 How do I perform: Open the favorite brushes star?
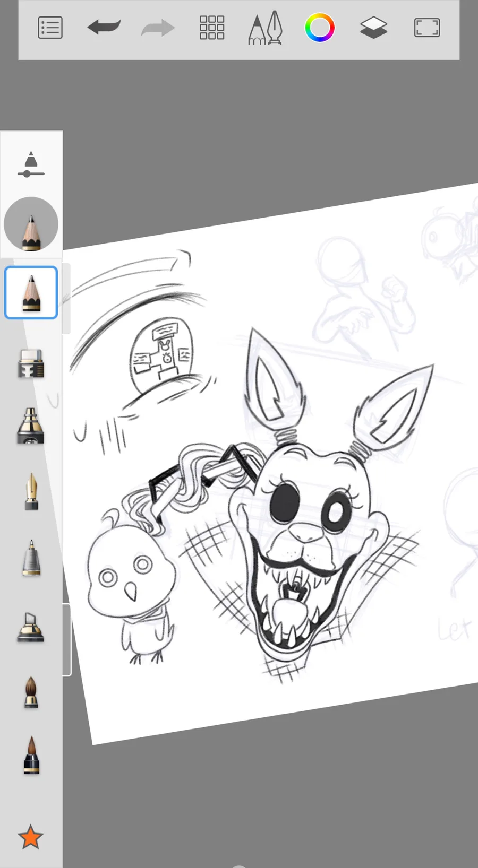click(x=30, y=837)
